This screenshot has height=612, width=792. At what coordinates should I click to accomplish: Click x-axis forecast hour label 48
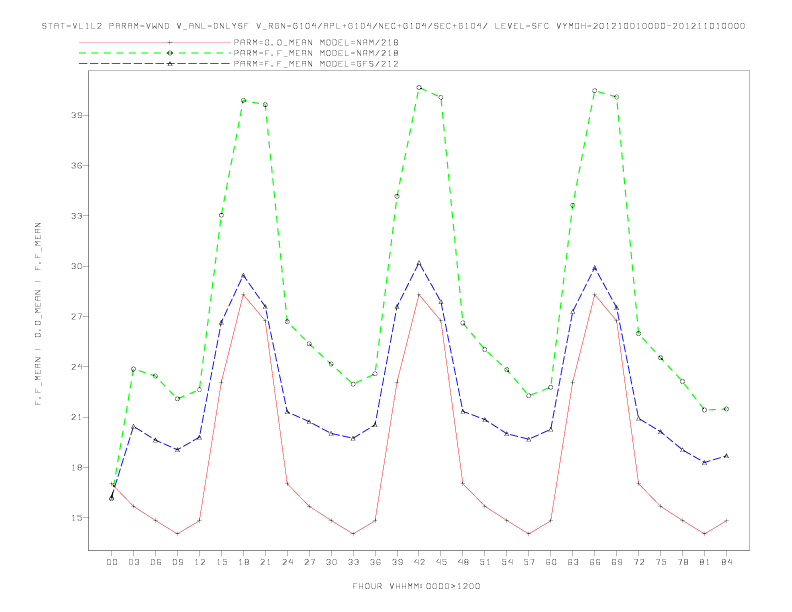tap(463, 562)
